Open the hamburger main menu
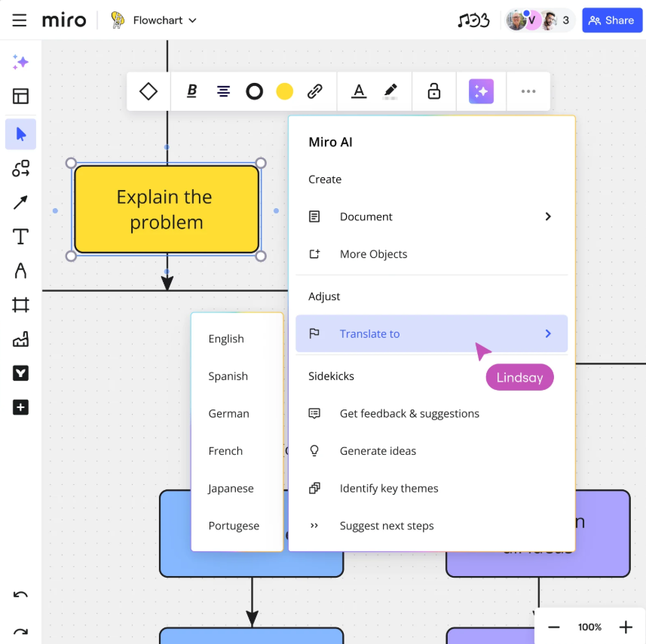 20,20
